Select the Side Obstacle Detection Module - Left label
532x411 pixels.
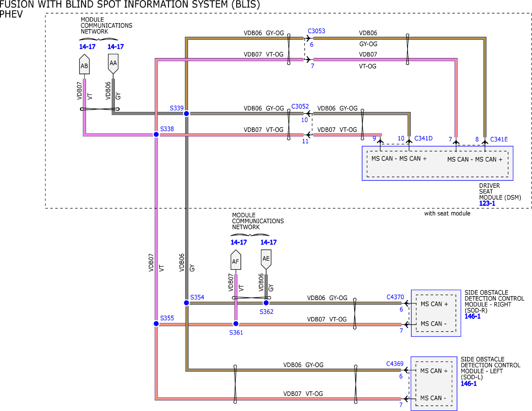coord(491,368)
